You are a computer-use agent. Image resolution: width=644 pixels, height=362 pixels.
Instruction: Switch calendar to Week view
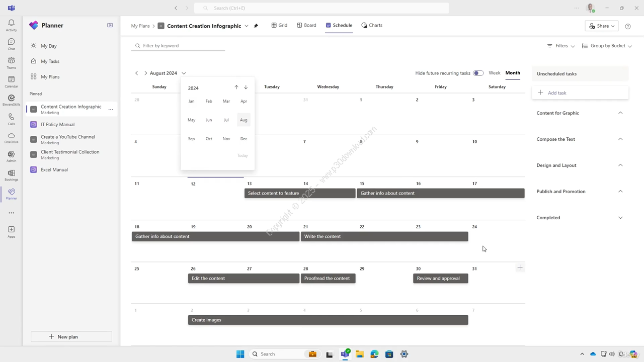[x=494, y=73]
